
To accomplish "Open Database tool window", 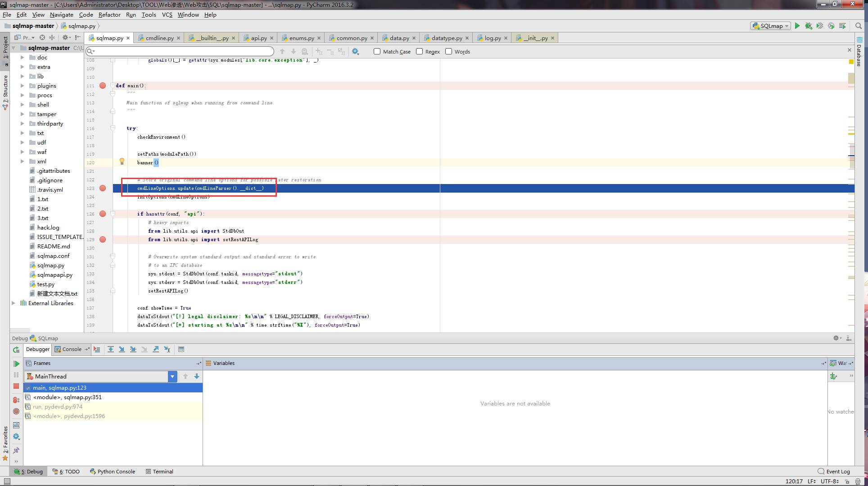I will point(859,52).
